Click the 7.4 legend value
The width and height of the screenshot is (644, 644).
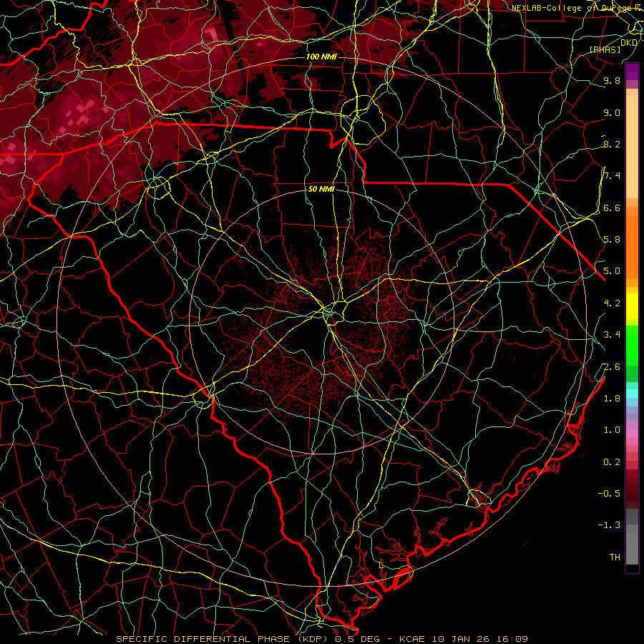point(612,176)
